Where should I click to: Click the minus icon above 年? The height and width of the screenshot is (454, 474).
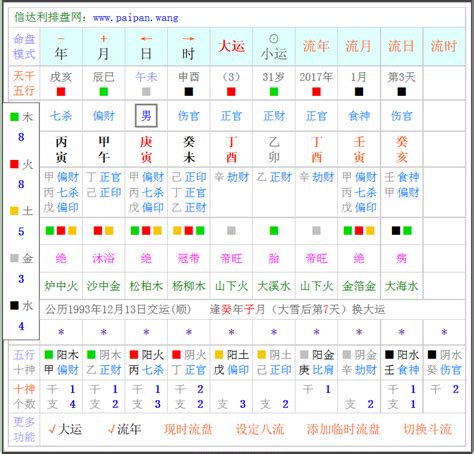tap(61, 39)
